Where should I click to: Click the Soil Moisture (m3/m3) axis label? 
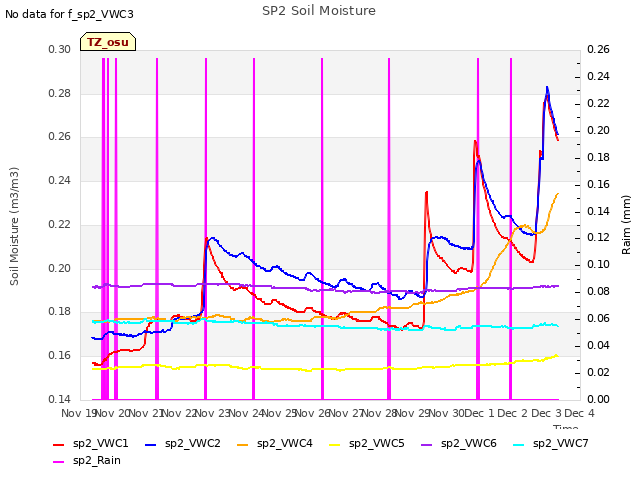(x=14, y=226)
